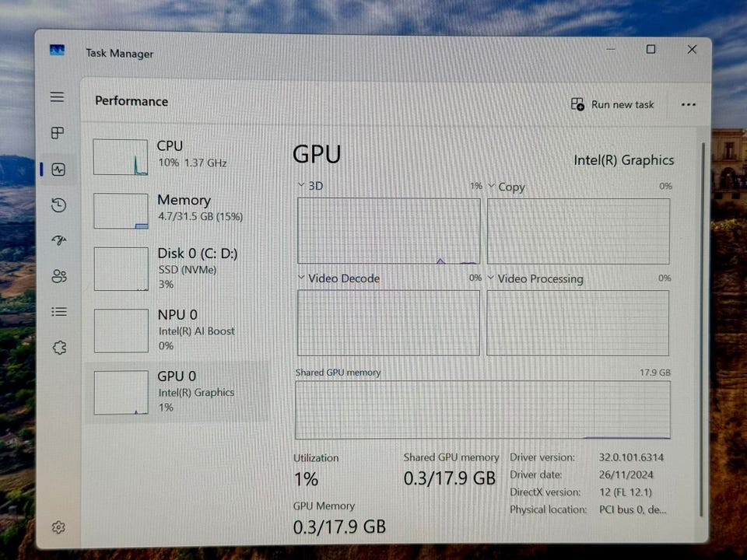Open the Services page puzzle icon
The image size is (747, 560).
pos(60,348)
